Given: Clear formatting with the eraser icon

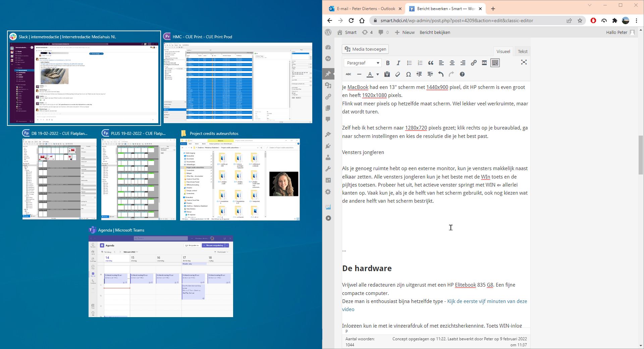Looking at the screenshot, I should coord(397,74).
